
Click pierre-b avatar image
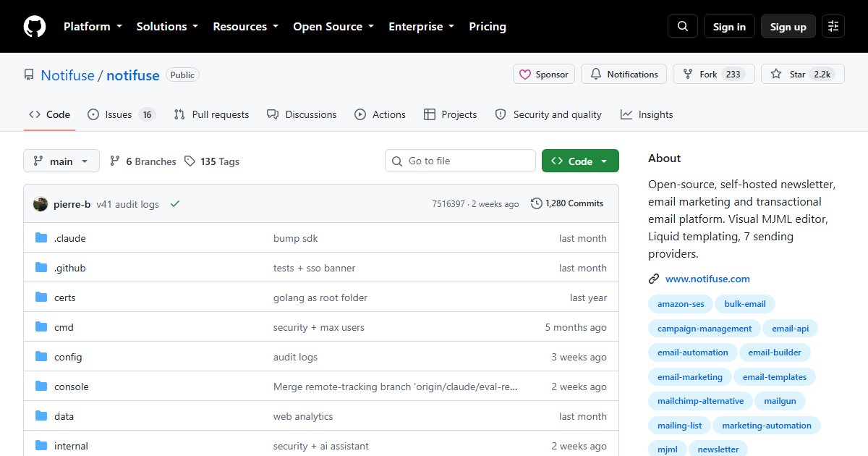pyautogui.click(x=41, y=204)
